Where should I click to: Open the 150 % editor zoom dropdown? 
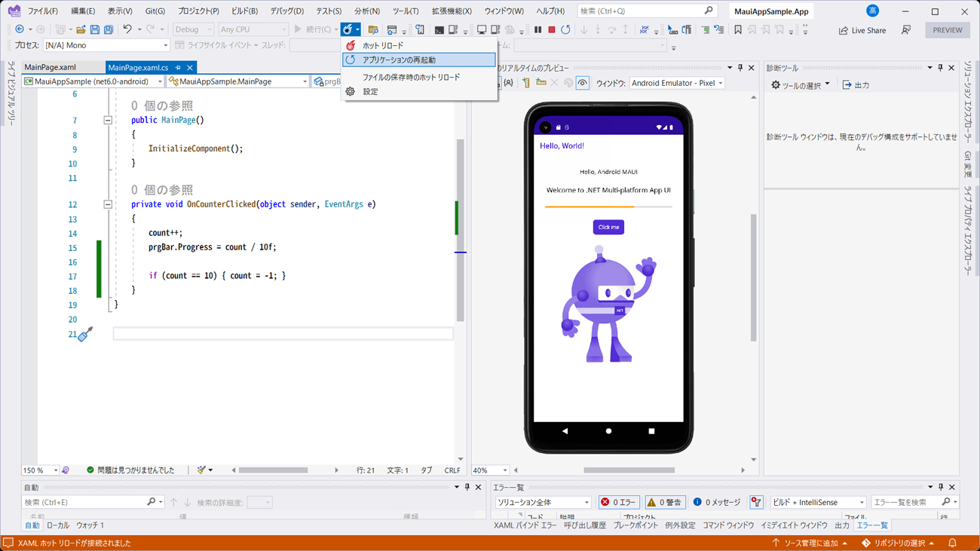coord(41,470)
